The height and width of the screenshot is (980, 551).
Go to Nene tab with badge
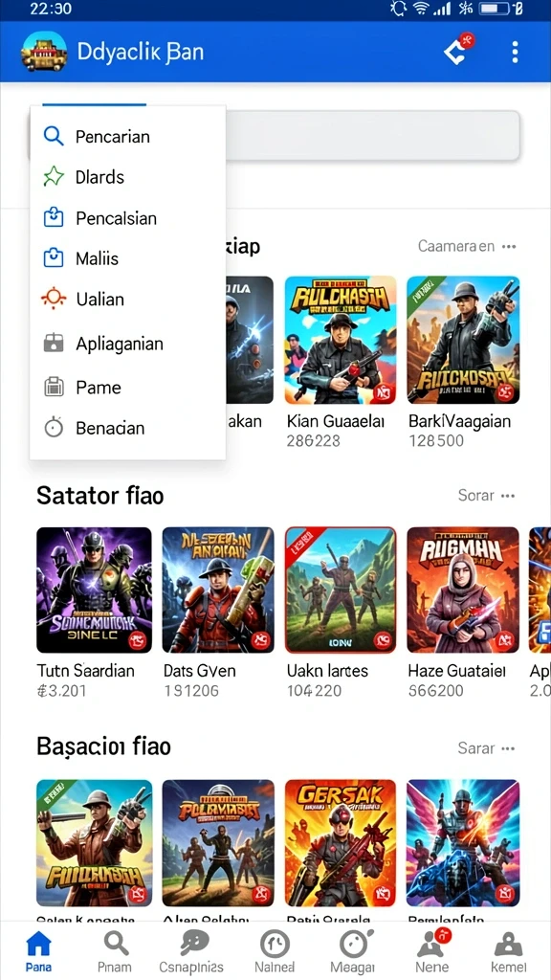pos(432,951)
